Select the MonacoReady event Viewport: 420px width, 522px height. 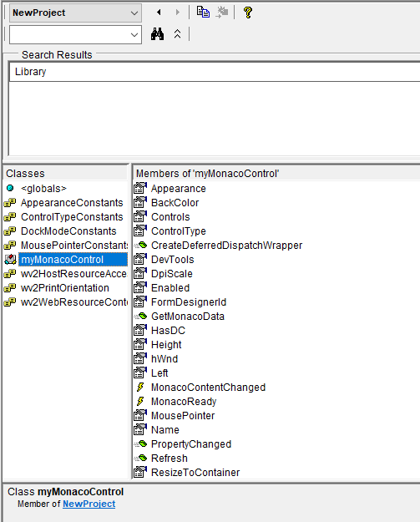click(184, 402)
